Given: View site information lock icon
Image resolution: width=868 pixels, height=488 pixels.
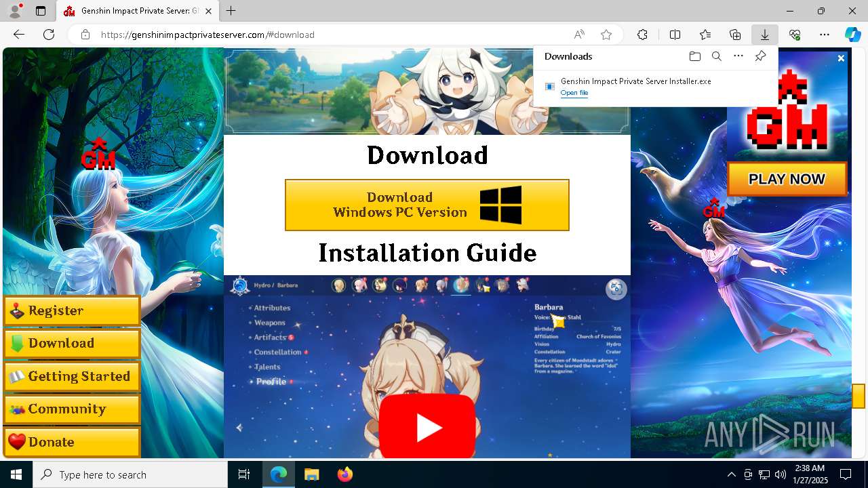Looking at the screenshot, I should [x=85, y=35].
